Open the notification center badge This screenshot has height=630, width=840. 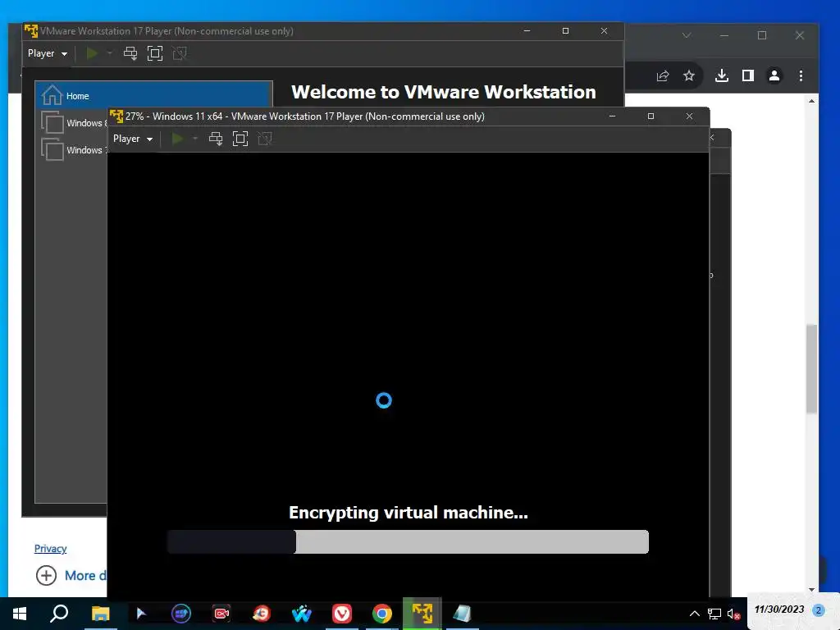(x=818, y=610)
